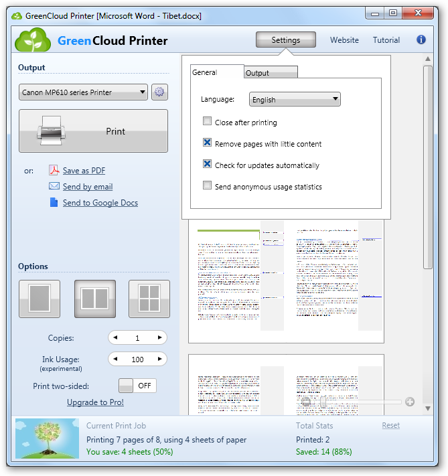The image size is (448, 476).
Task: Click the preview scrollbar thumb
Action: click(x=428, y=167)
